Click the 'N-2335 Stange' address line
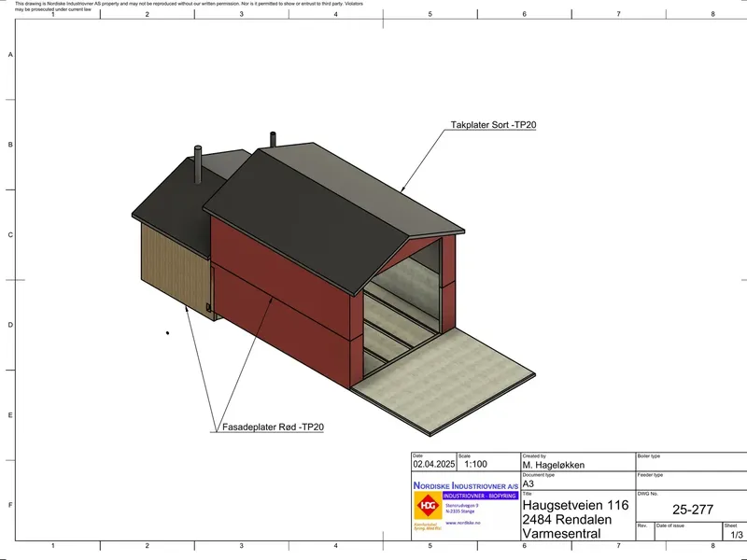 459,511
